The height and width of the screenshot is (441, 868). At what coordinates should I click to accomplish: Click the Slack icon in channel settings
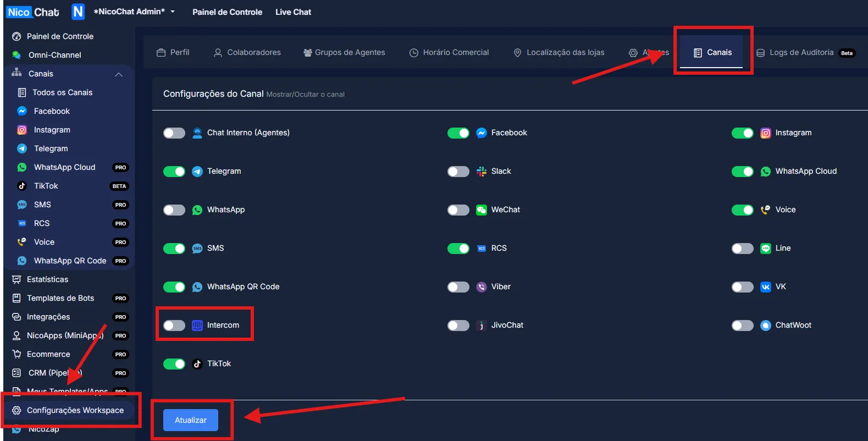[482, 172]
